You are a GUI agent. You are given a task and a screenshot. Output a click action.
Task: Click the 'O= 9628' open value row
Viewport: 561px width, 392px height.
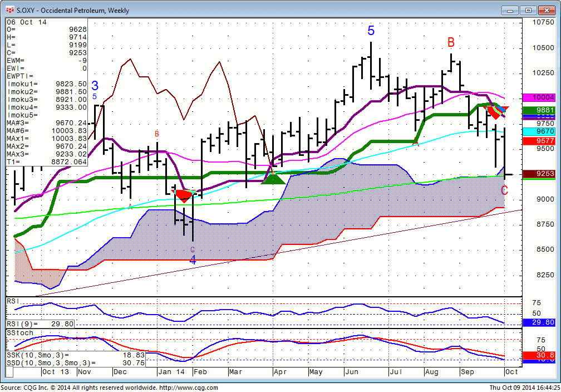tap(47, 30)
